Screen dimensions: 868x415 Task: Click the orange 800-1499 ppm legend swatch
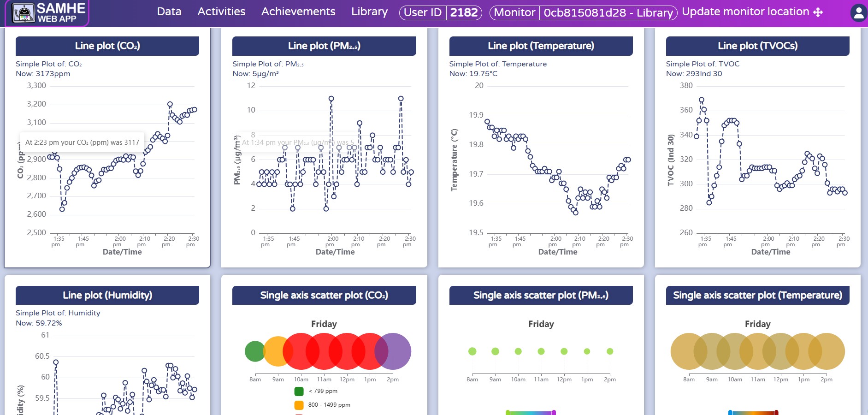coord(299,405)
